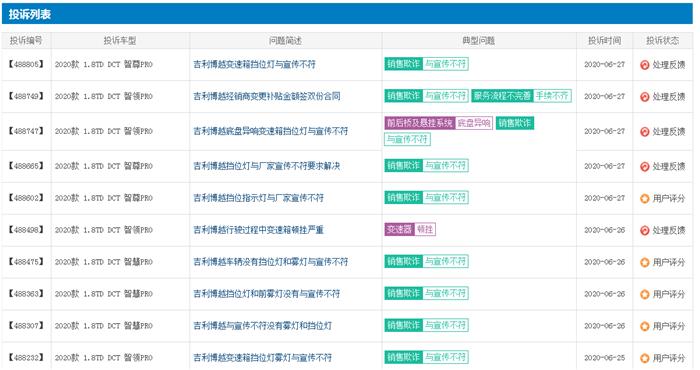Select complaint number 【488749】
Image resolution: width=700 pixels, height=370 pixels.
tap(26, 96)
